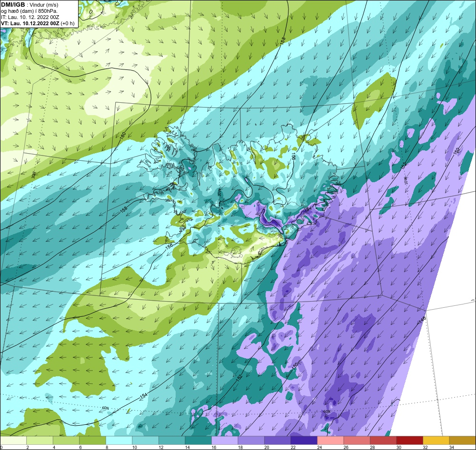Click the 22–24 m/s dark indigo legend swatch
476x450 pixels.
click(x=304, y=440)
